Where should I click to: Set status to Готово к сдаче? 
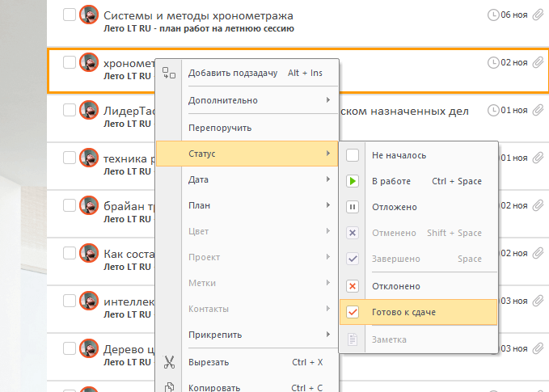(x=418, y=312)
